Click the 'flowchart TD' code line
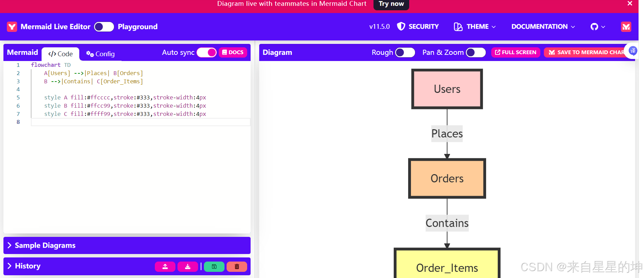The width and height of the screenshot is (644, 278). click(x=51, y=65)
